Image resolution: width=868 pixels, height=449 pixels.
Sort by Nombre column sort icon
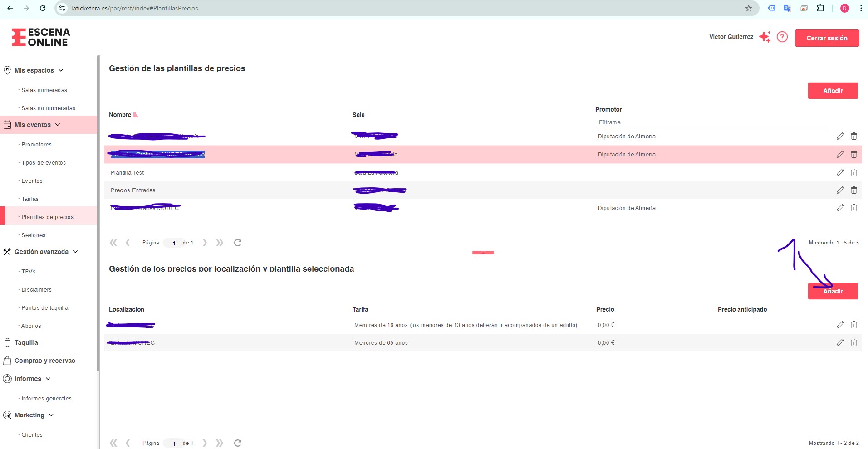(136, 115)
